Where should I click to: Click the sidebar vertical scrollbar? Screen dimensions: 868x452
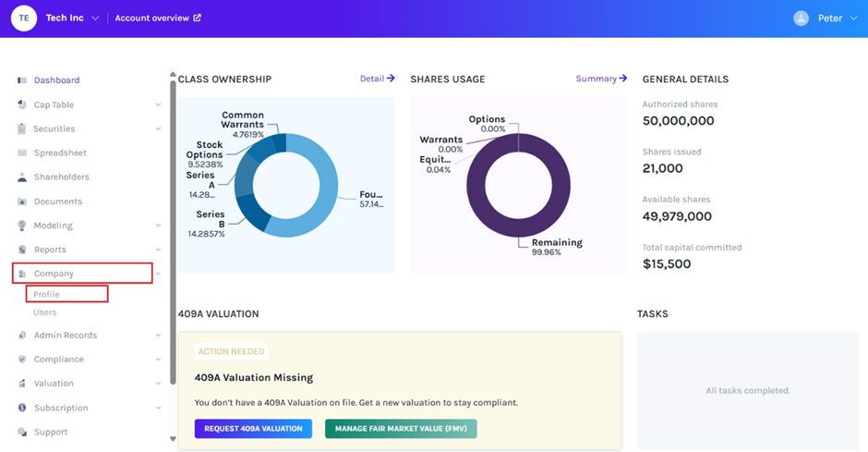tap(173, 231)
